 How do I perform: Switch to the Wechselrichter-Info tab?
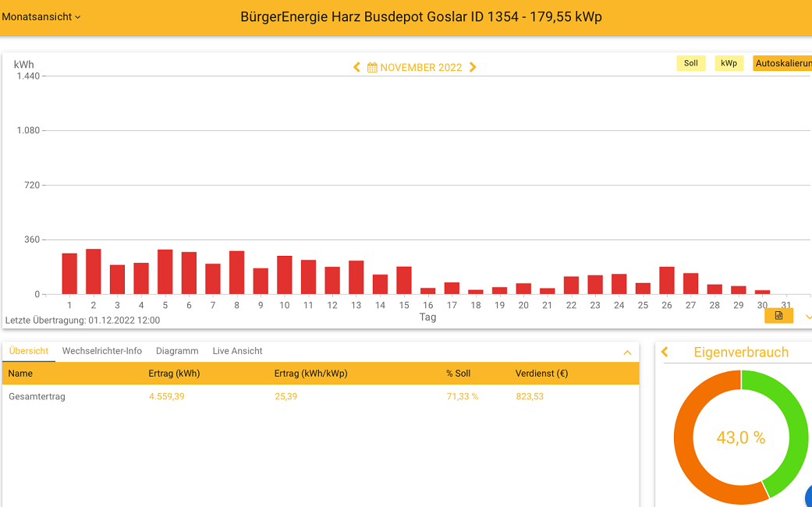coord(102,351)
